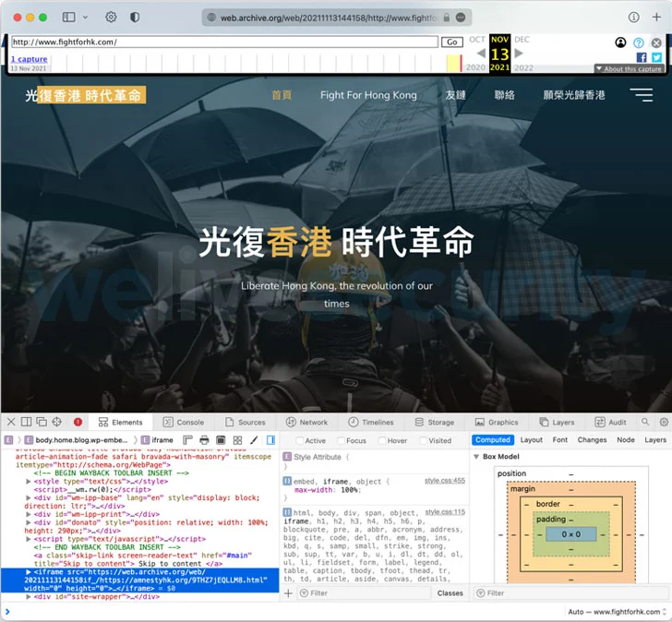672x622 pixels.
Task: Expand the wm-ipp-print div node
Action: pos(29,514)
